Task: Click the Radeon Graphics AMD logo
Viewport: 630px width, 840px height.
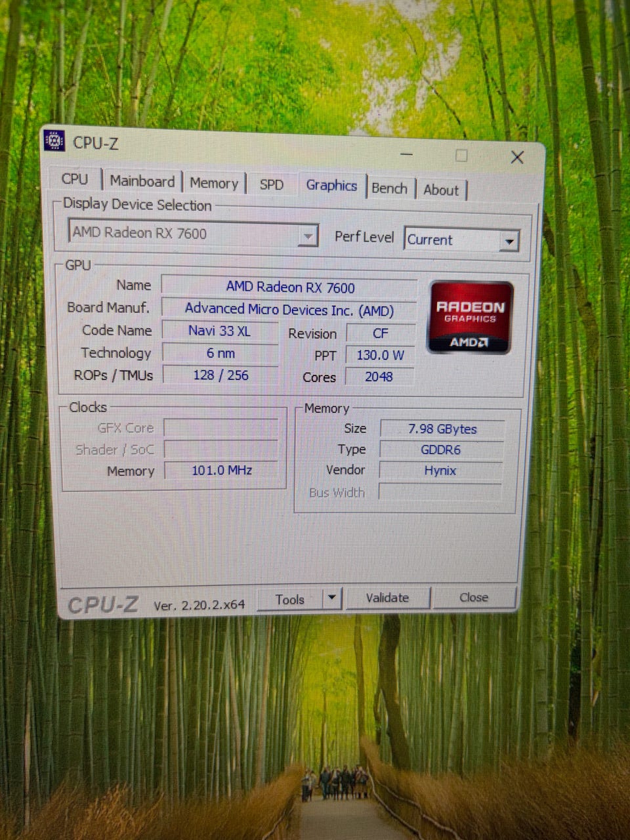Action: tap(470, 318)
